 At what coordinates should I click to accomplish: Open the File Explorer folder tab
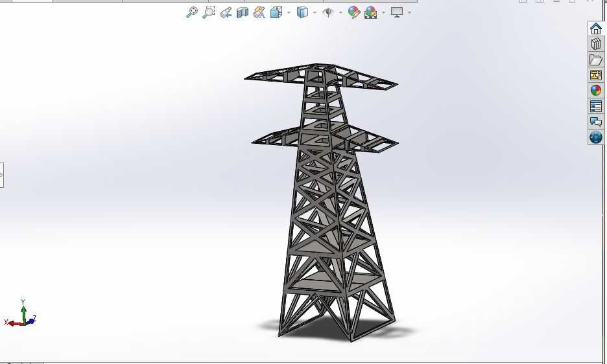(596, 60)
